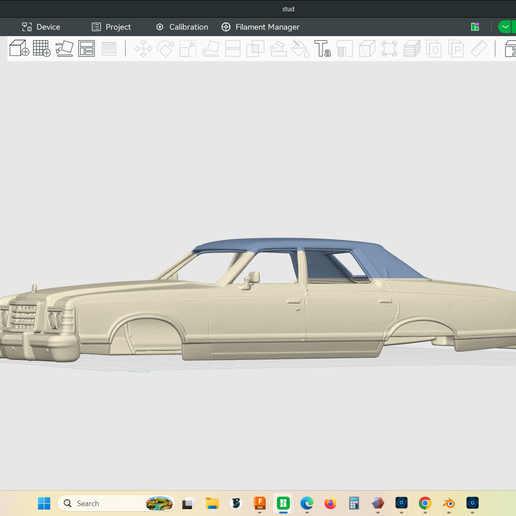Select the Measure ruler tool
516x516 pixels.
tap(479, 49)
